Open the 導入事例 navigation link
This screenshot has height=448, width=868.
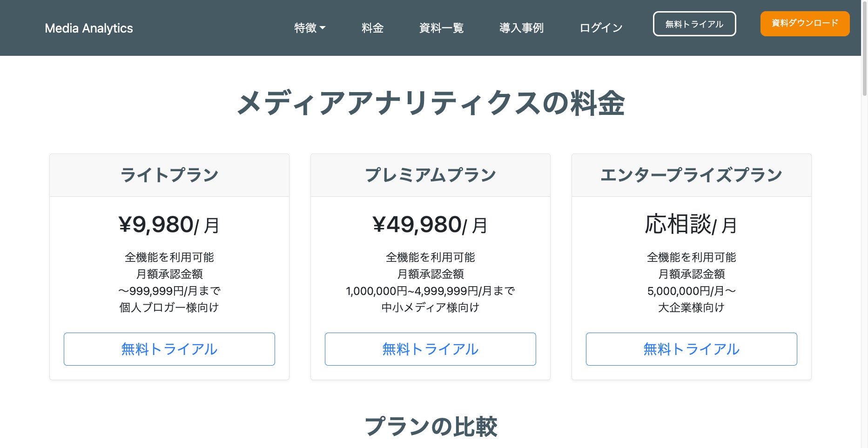[521, 28]
